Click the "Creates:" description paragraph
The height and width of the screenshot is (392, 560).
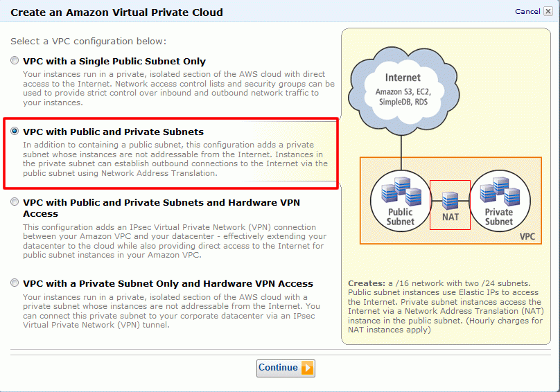tap(446, 306)
